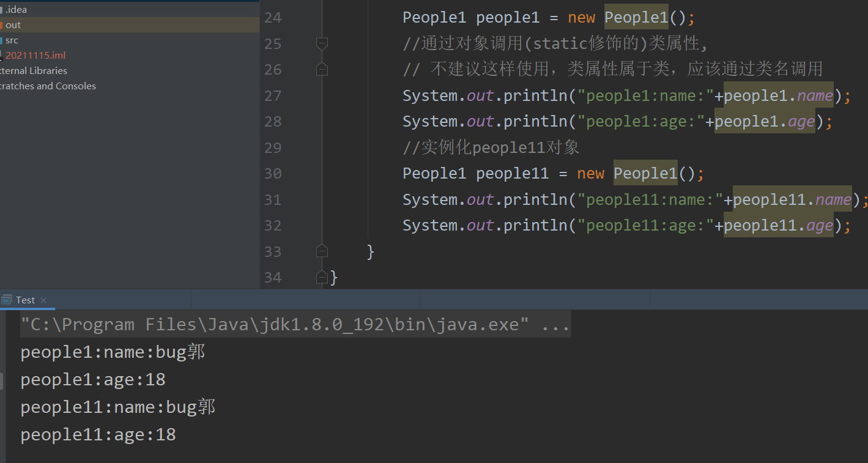This screenshot has width=868, height=463.
Task: Click console output 'people11:name:bug郭'
Action: (118, 407)
